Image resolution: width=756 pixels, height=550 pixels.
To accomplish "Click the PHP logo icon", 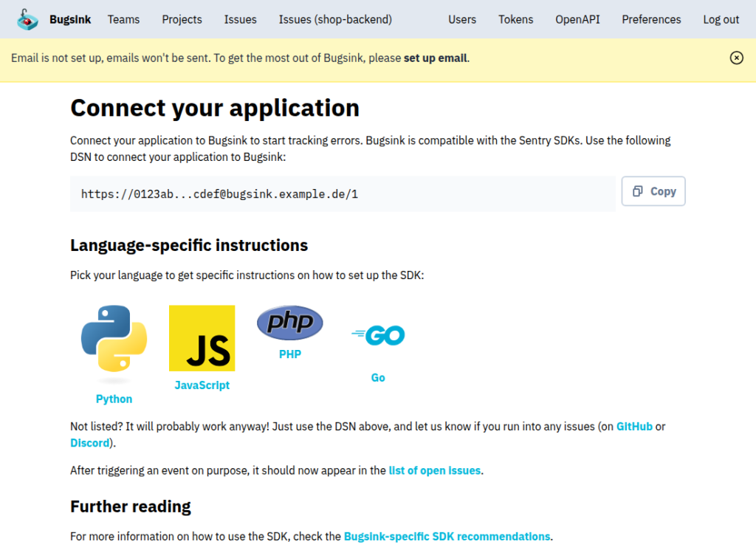I will click(289, 323).
